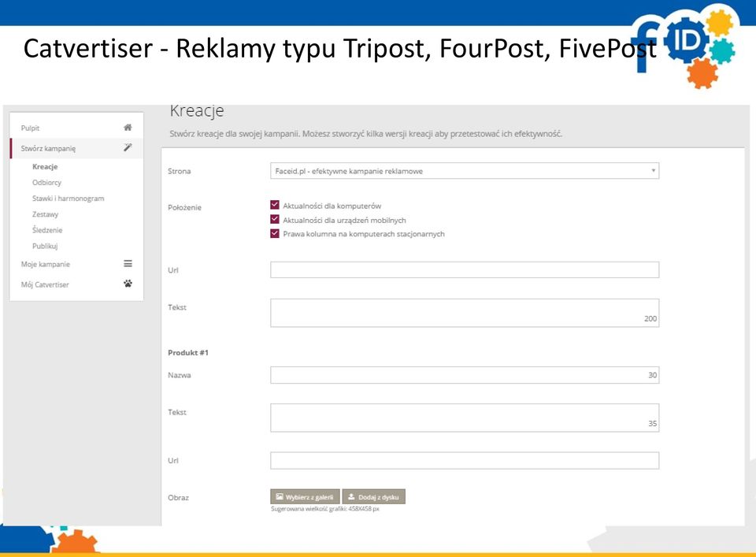
Task: Click the upload icon on Dodaj z dysku button
Action: (x=351, y=496)
